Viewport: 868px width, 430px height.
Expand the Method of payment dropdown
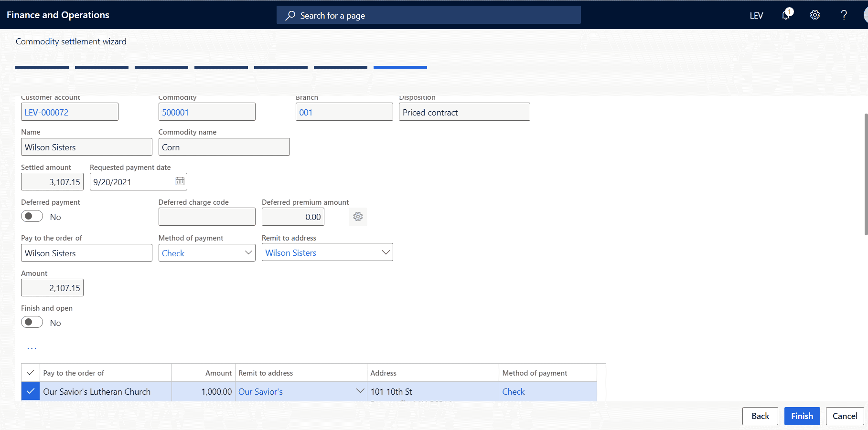pyautogui.click(x=248, y=252)
